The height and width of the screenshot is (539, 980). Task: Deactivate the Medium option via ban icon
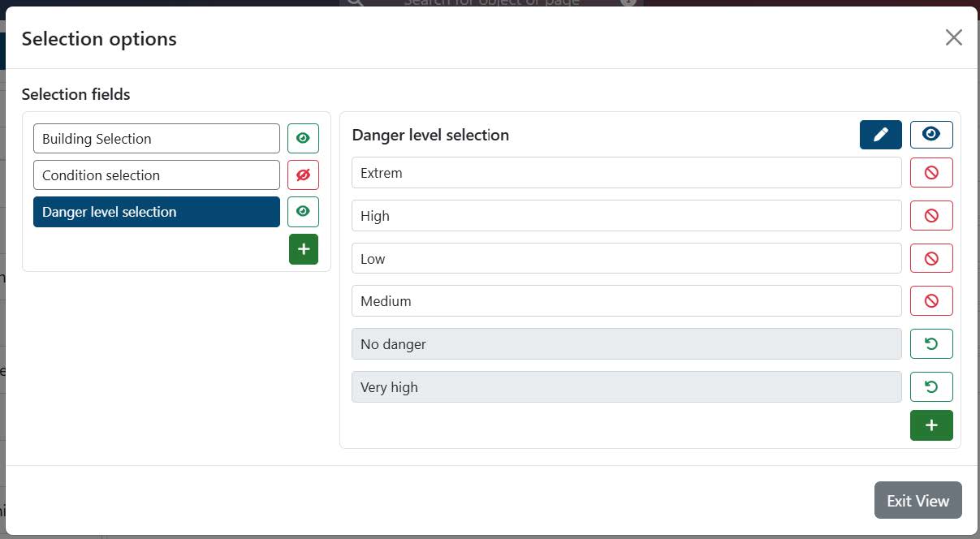(931, 301)
